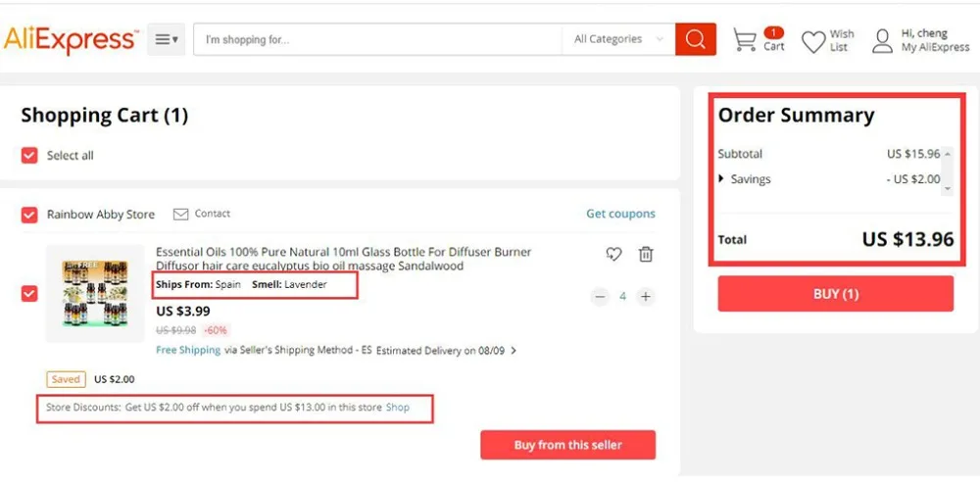This screenshot has width=980, height=485.
Task: Click the Contact envelope icon
Action: (180, 215)
